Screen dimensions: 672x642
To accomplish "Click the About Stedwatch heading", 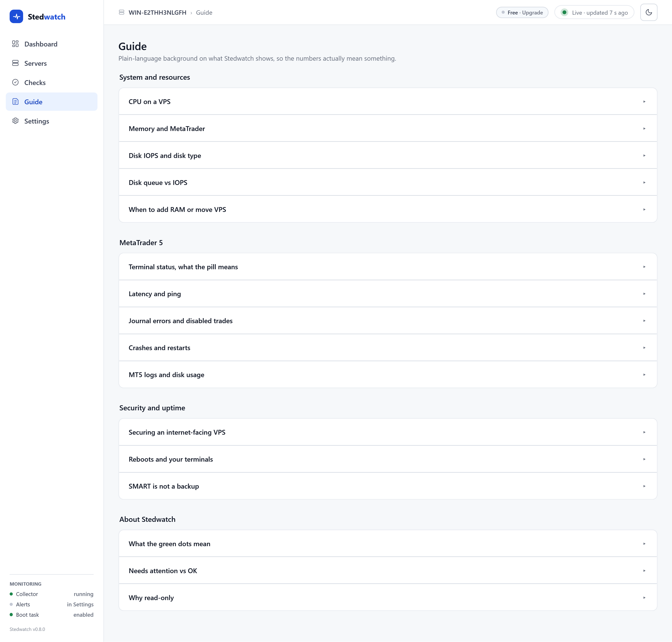I will [147, 519].
